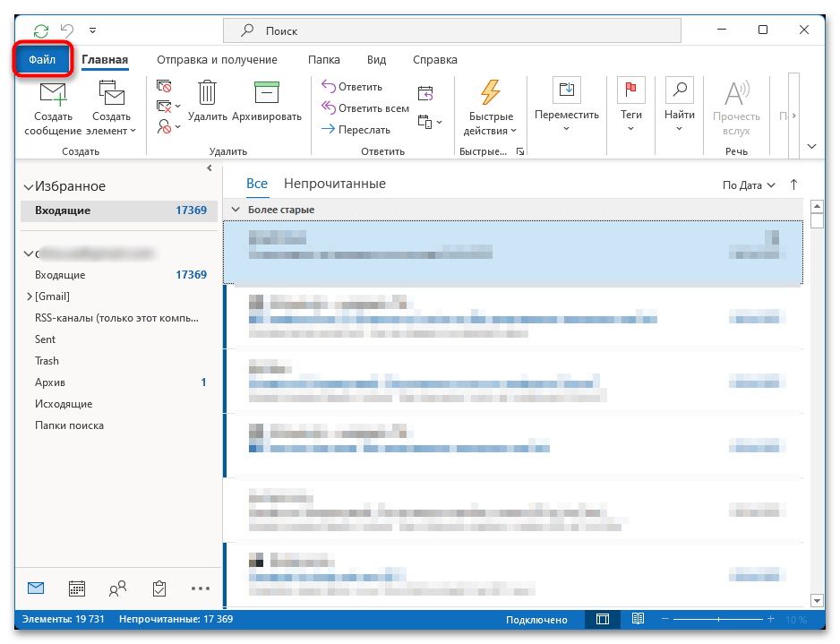Click Создать сообщение envelope icon
840x644 pixels.
coord(53,94)
